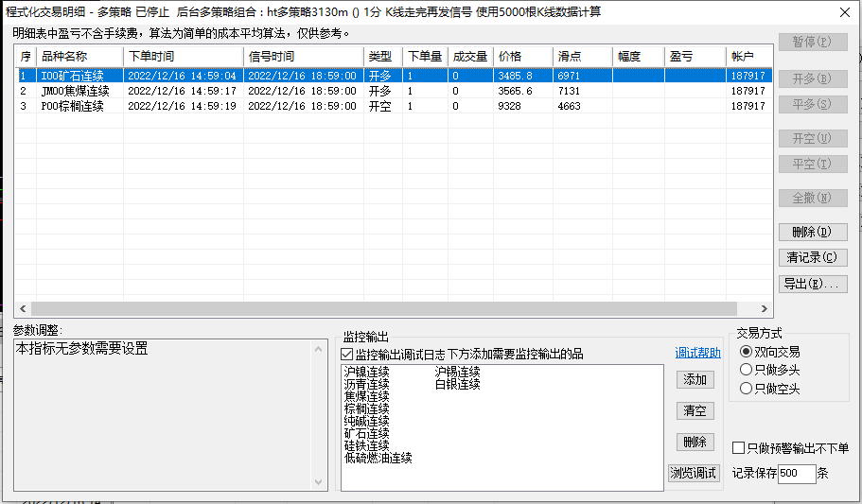The image size is (862, 504).
Task: Click the grayed-out 平多(S) button
Action: pyautogui.click(x=813, y=104)
